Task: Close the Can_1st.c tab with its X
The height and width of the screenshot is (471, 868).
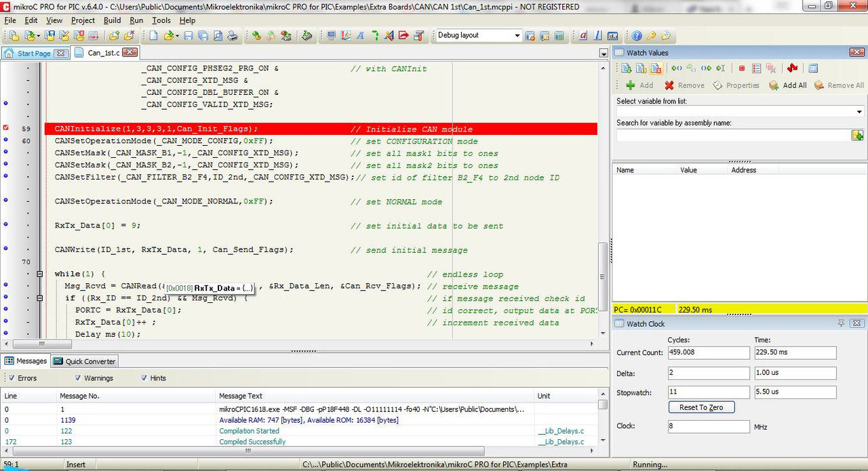Action: pyautogui.click(x=130, y=52)
